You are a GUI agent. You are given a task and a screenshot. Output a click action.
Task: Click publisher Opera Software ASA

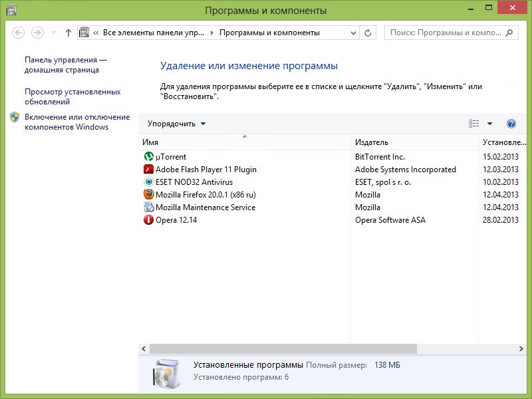(390, 220)
